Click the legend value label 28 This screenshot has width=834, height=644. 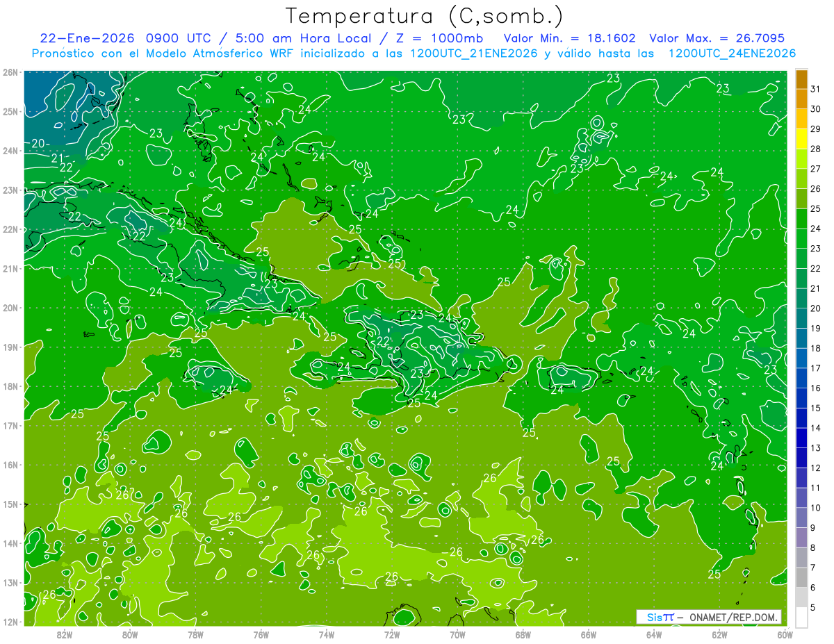click(x=816, y=149)
